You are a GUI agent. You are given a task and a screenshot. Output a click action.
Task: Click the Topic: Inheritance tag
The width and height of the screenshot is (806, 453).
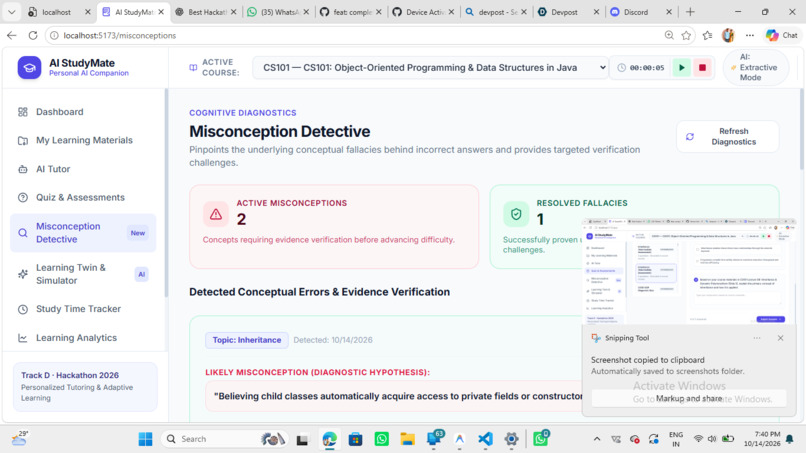click(x=247, y=340)
